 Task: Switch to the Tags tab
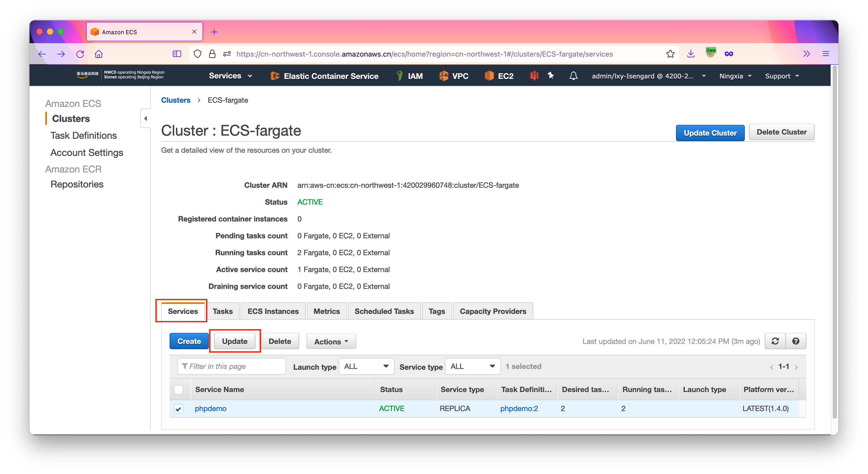[x=437, y=311]
